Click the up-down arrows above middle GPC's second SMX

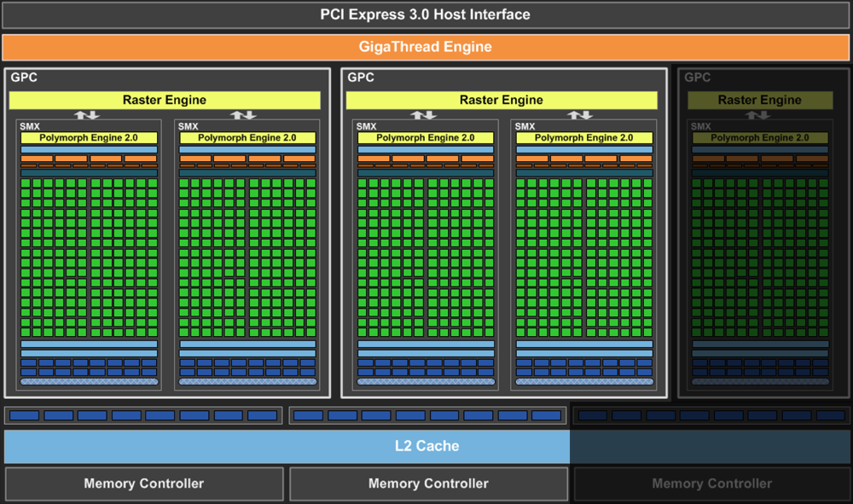point(580,115)
